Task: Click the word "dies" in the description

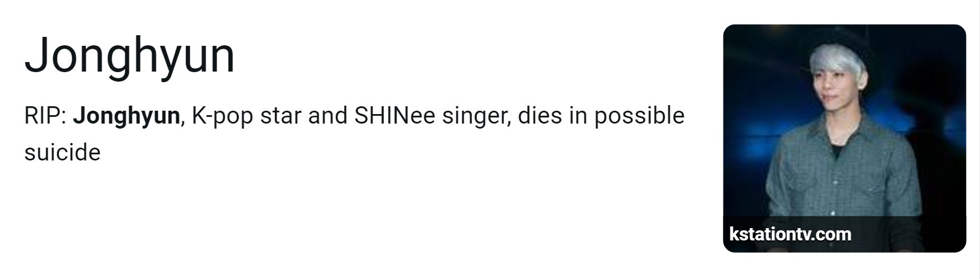Action: tap(540, 116)
